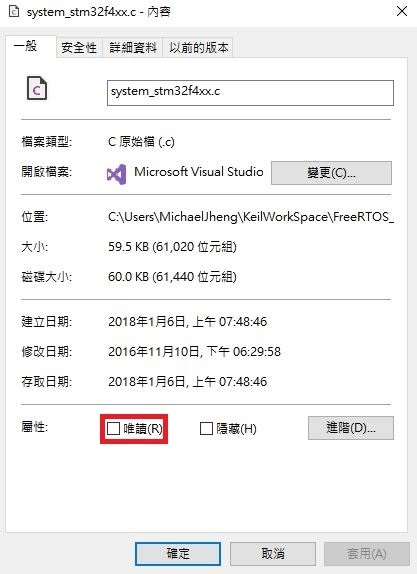Enable the 唯讀(R) read-only checkbox
Image resolution: width=417 pixels, height=574 pixels.
[x=113, y=429]
